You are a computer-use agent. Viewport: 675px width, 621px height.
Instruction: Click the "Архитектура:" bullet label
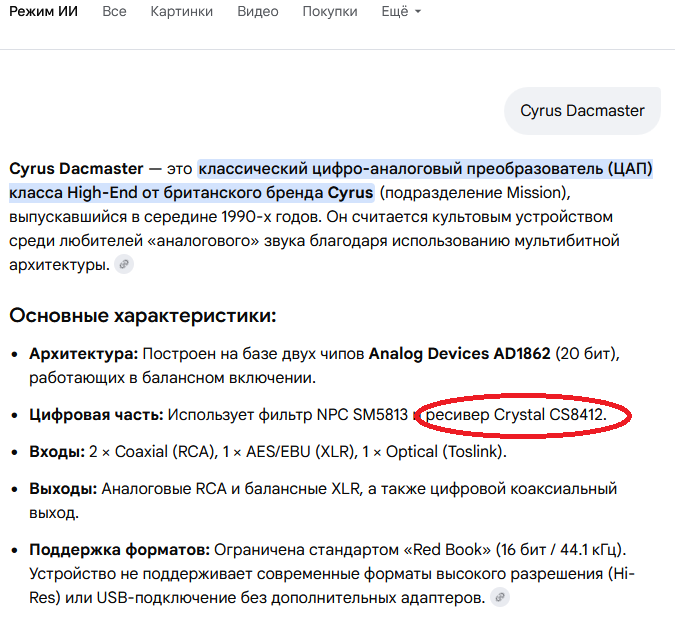[x=84, y=353]
